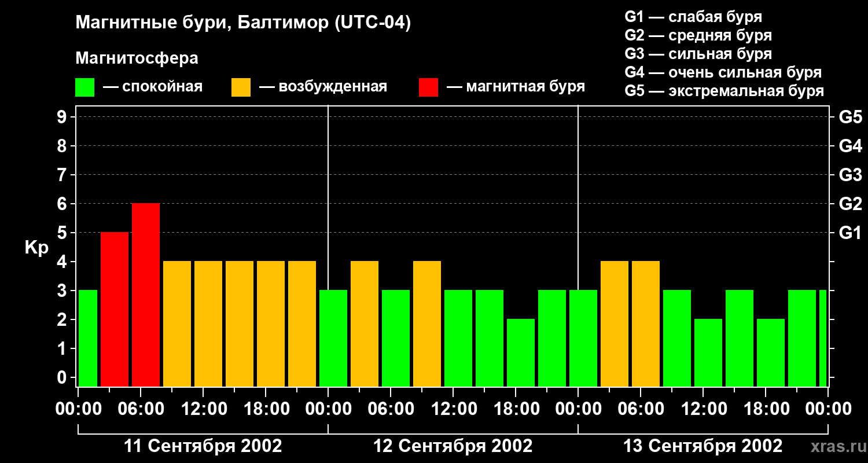The image size is (868, 463).
Task: Click the '— магнитная буря' legend label
Action: pos(516,87)
